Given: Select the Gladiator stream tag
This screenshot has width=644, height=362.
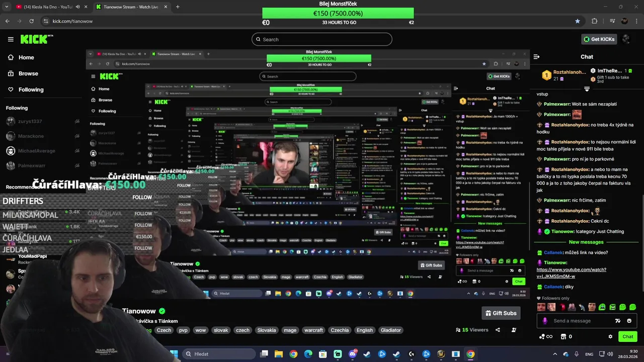Looking at the screenshot, I should pos(390,330).
